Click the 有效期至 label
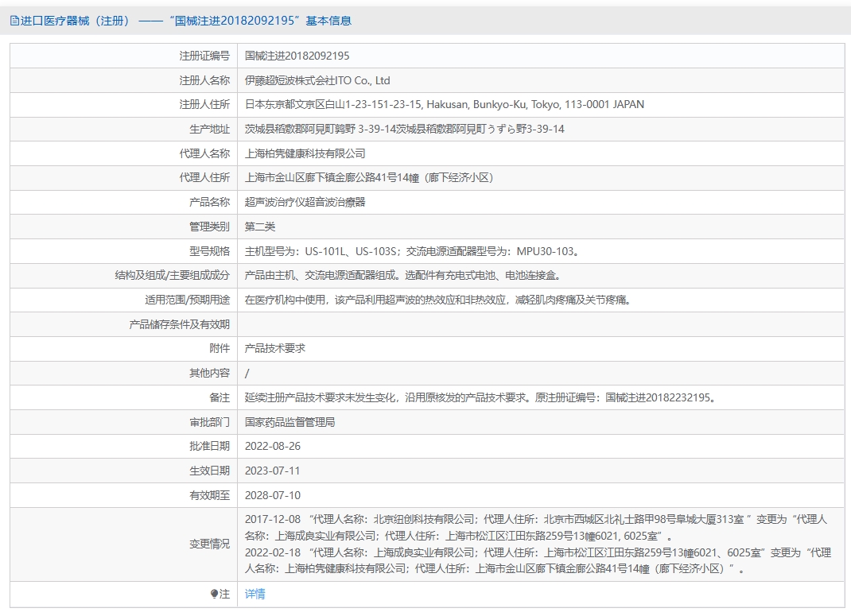The height and width of the screenshot is (616, 851). pos(209,495)
